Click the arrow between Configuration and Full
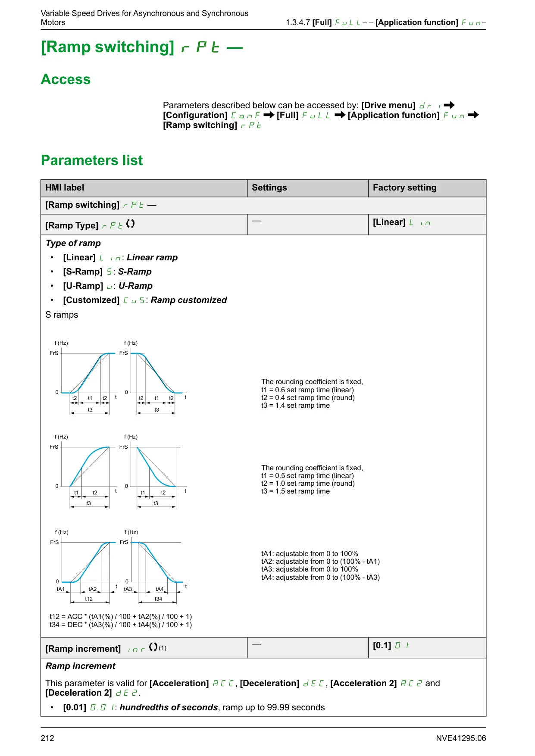Screen dimensions: 535x756 click(x=269, y=115)
